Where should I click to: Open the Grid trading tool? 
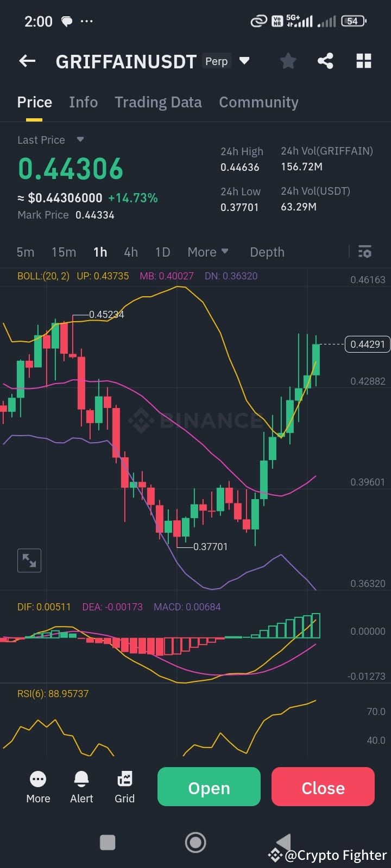point(124,787)
